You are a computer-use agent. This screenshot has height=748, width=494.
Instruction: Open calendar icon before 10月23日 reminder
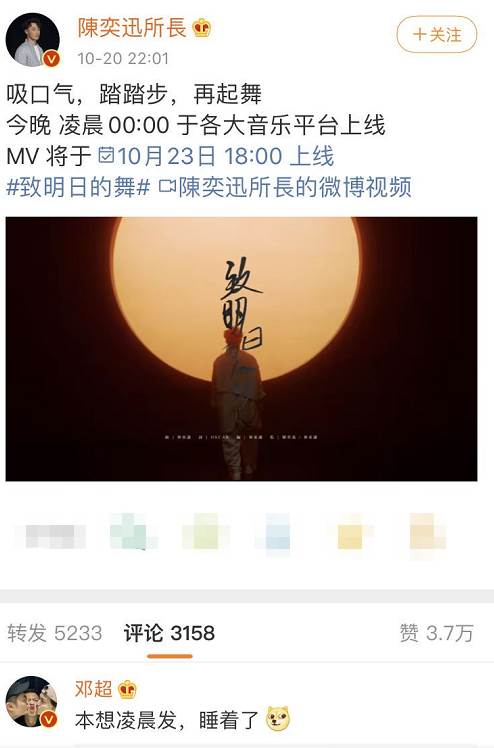click(106, 155)
